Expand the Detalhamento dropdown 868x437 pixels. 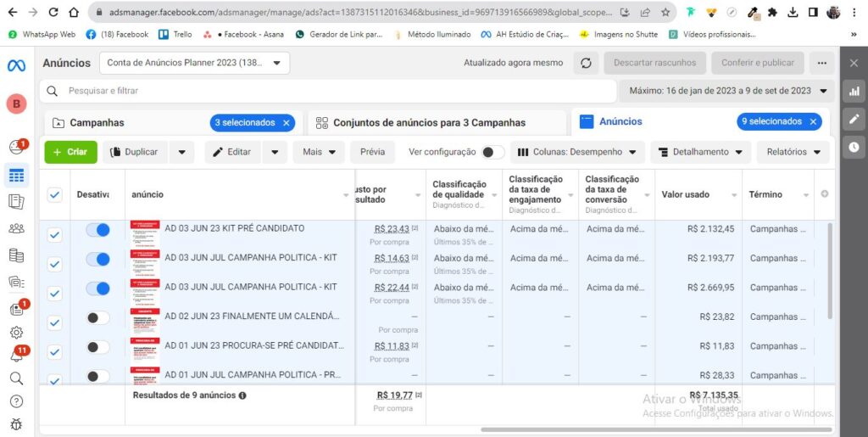coord(700,152)
